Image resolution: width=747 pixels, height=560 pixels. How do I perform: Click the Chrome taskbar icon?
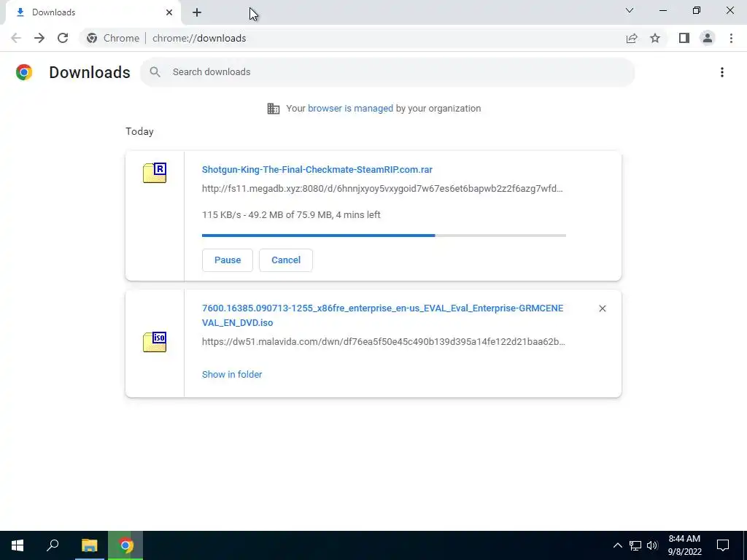click(x=125, y=545)
